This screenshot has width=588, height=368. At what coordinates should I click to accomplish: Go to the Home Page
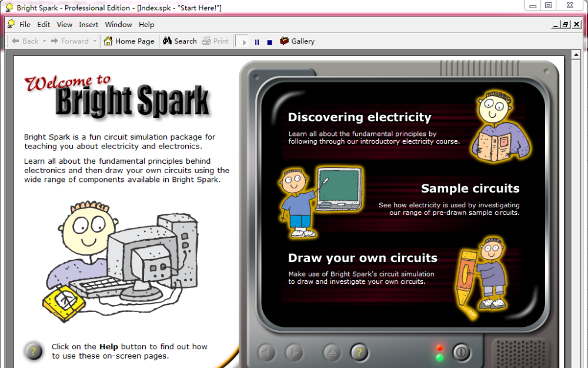tap(129, 41)
